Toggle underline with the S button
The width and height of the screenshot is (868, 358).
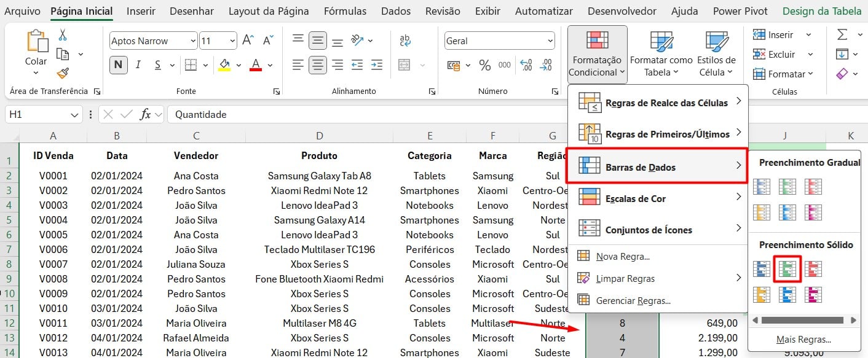pyautogui.click(x=157, y=64)
